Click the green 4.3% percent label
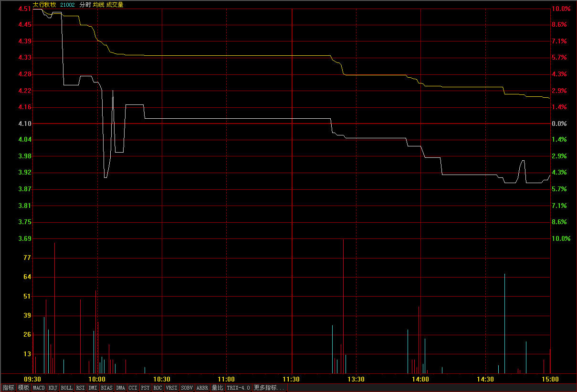 pos(559,172)
